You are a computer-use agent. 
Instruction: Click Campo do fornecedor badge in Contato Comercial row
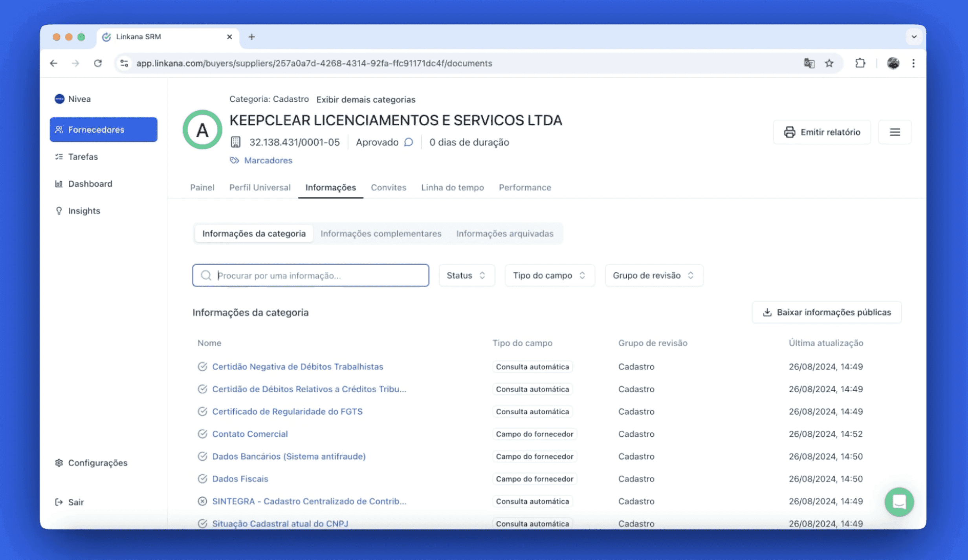pos(535,434)
